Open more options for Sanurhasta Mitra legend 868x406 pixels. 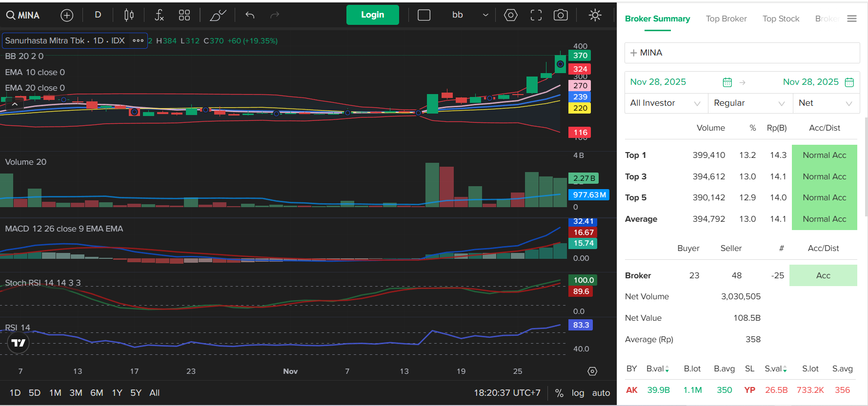coord(138,40)
